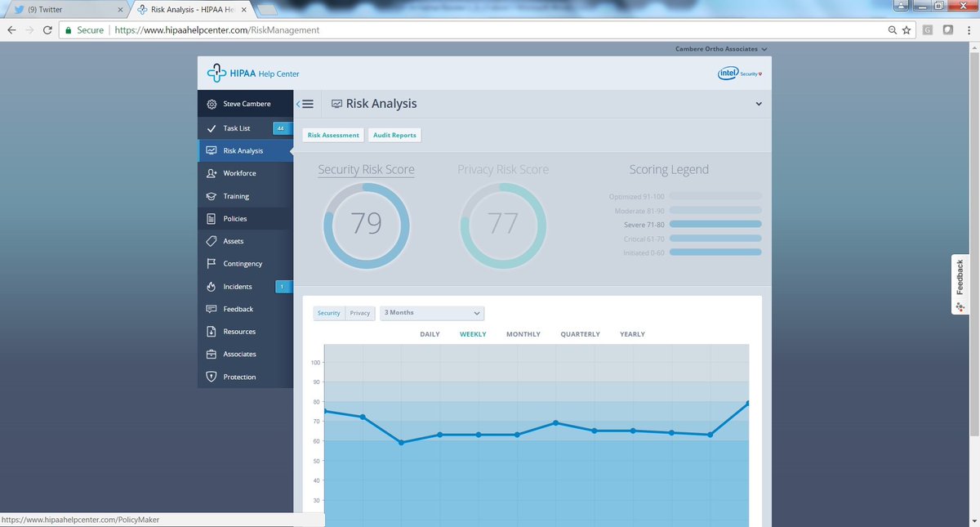
Task: Expand the Risk Analysis header chevron
Action: [759, 104]
